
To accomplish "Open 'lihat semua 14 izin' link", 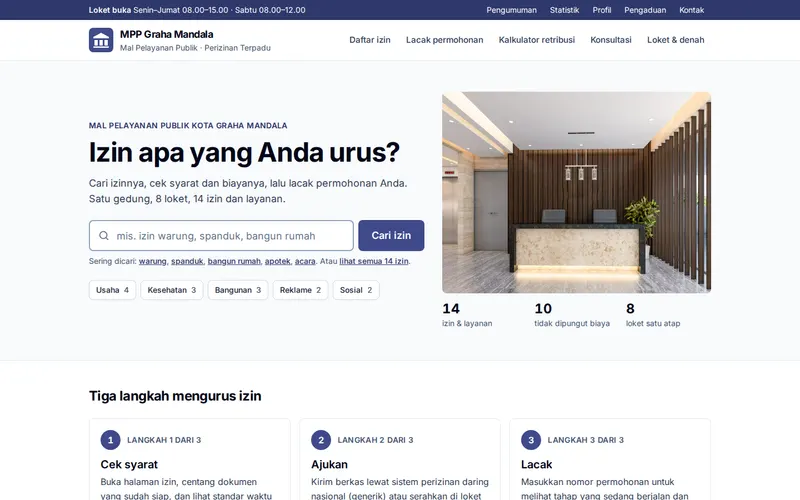I will pyautogui.click(x=374, y=261).
